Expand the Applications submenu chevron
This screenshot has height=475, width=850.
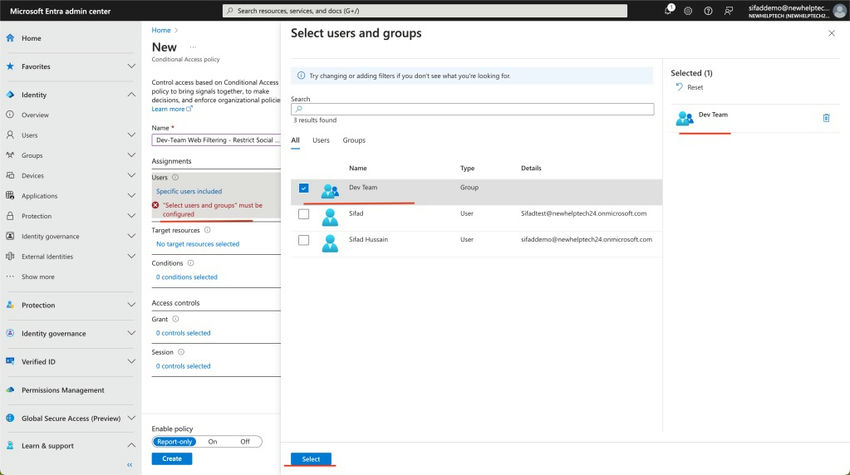pyautogui.click(x=131, y=195)
